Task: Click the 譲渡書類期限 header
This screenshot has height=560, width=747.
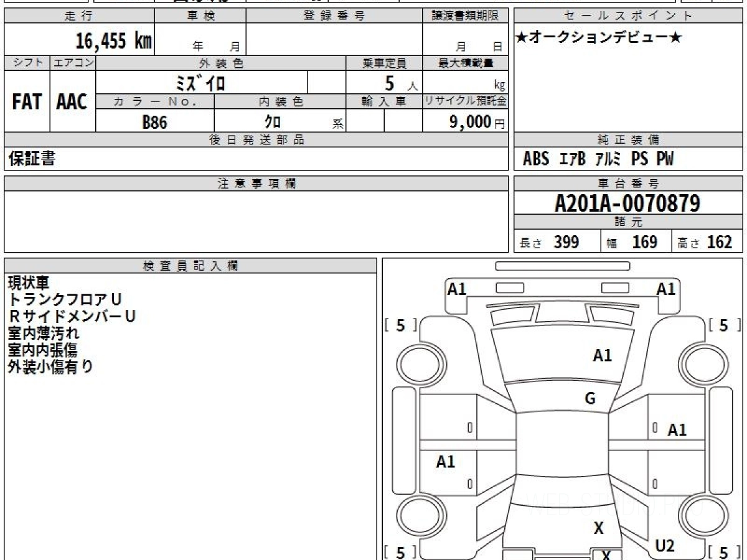Action: tap(466, 16)
